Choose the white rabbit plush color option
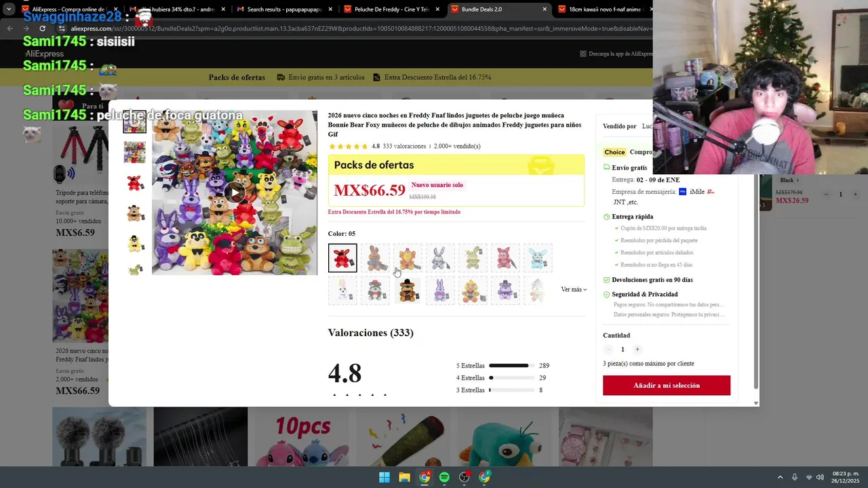 (x=342, y=291)
